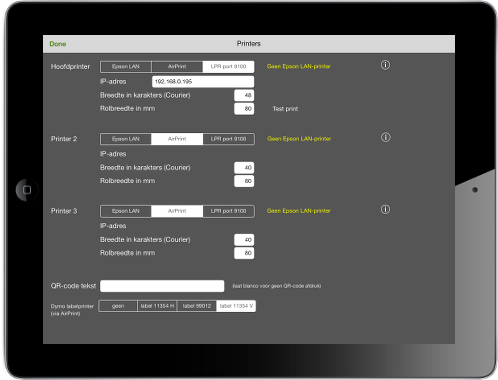Viewport: 498px width, 380px height.
Task: Tap the iPad home button
Action: coord(27,190)
